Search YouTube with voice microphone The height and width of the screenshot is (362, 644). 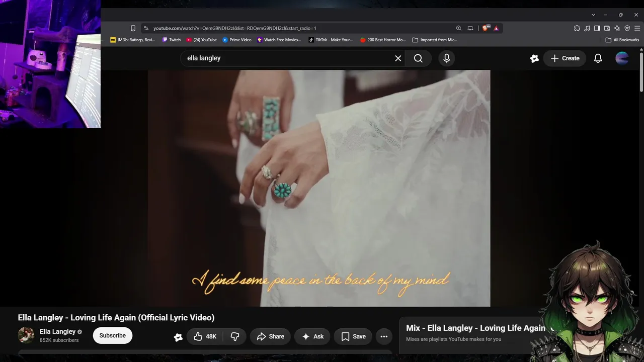(447, 58)
